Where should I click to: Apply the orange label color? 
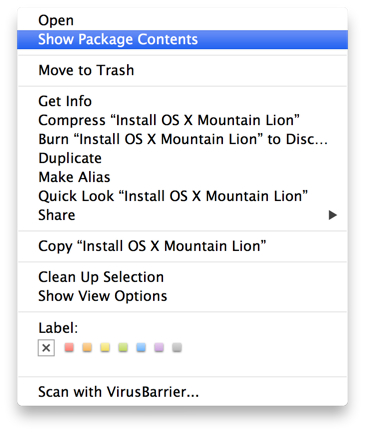87,347
